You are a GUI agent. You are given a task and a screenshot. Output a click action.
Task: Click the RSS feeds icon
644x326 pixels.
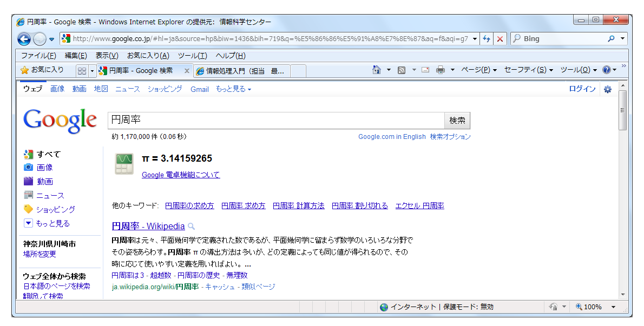[402, 70]
